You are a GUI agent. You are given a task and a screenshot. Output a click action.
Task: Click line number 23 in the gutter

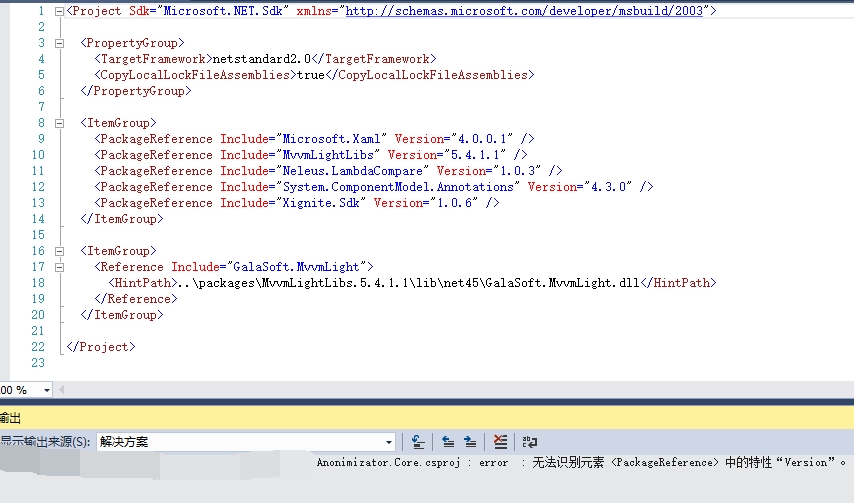(38, 363)
